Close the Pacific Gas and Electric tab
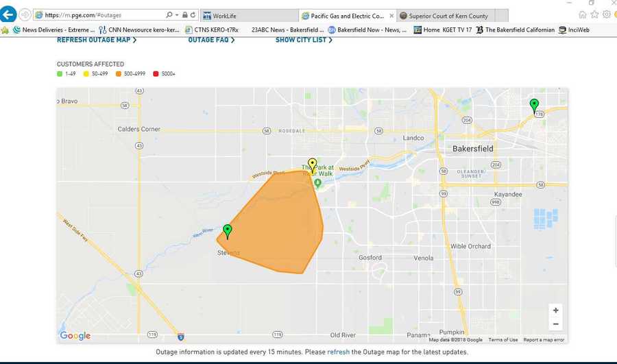The image size is (617, 364). click(x=391, y=16)
